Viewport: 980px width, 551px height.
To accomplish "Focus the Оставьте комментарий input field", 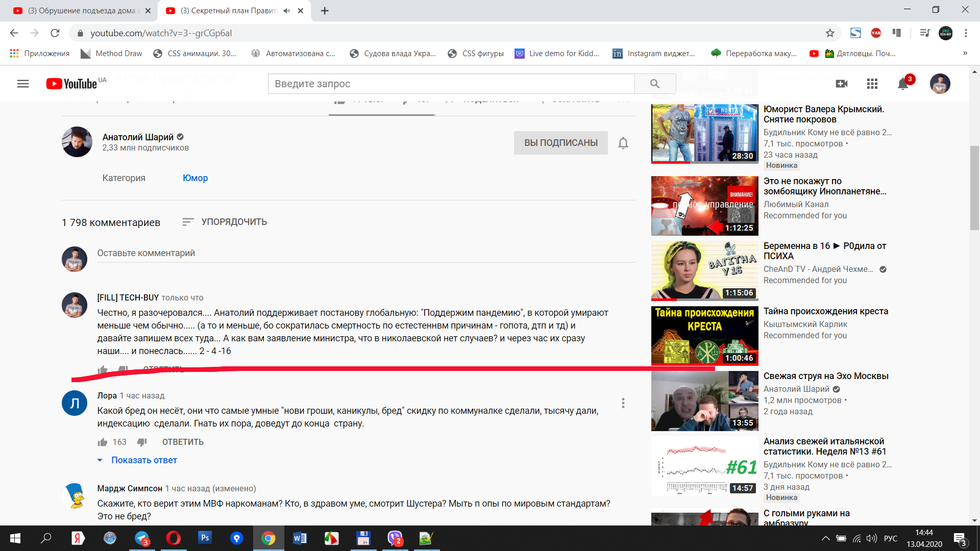I will (x=366, y=253).
